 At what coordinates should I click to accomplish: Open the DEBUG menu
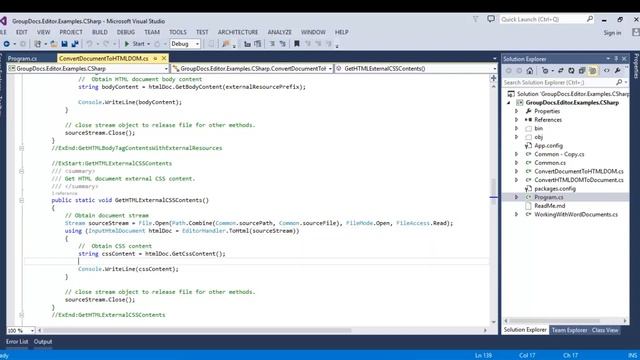pos(126,32)
